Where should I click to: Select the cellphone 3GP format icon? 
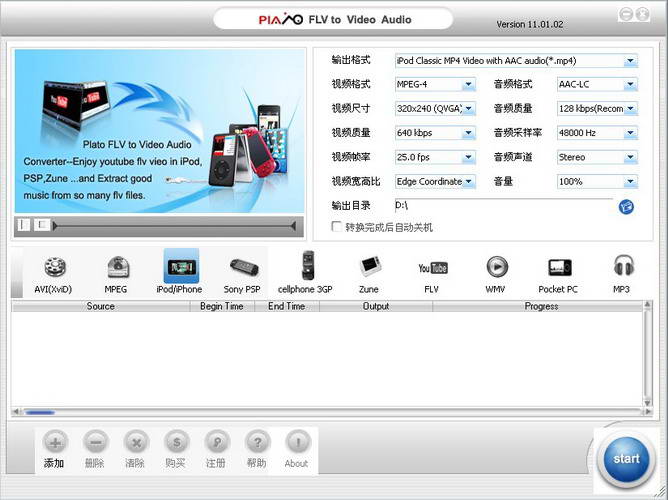tap(308, 266)
